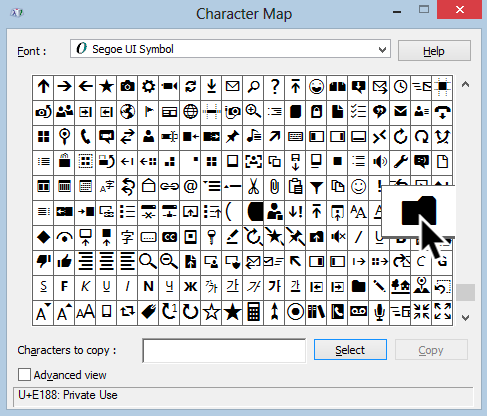The width and height of the screenshot is (487, 416).
Task: Pick the grinning emoticon glyph in top row
Action: coord(316,87)
